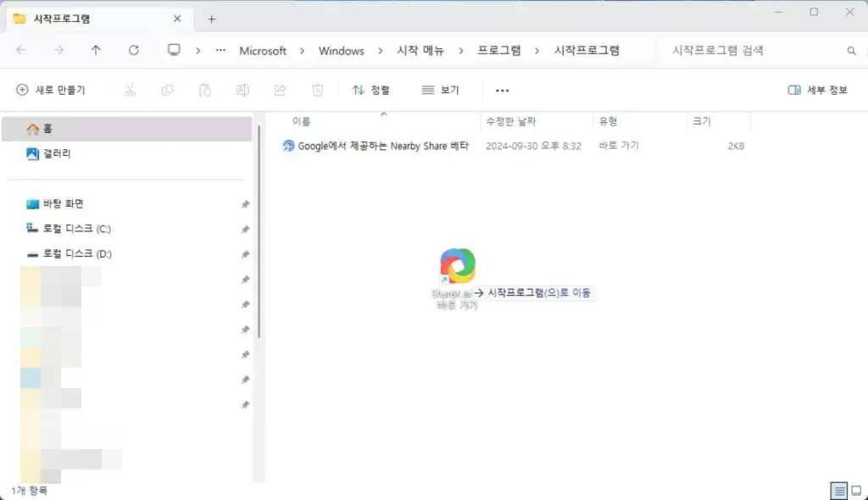This screenshot has width=868, height=500.
Task: Navigate to Windows in the breadcrumb path
Action: pyautogui.click(x=342, y=50)
